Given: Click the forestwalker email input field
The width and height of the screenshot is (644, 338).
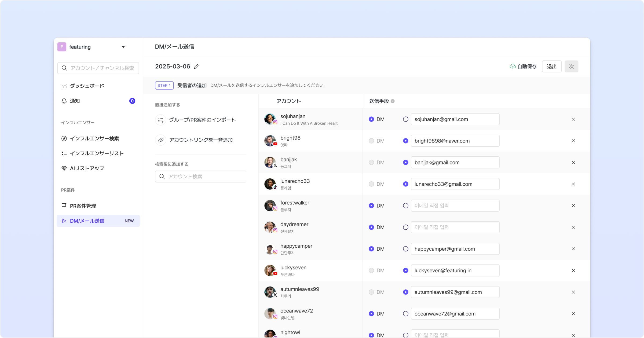Looking at the screenshot, I should [455, 205].
